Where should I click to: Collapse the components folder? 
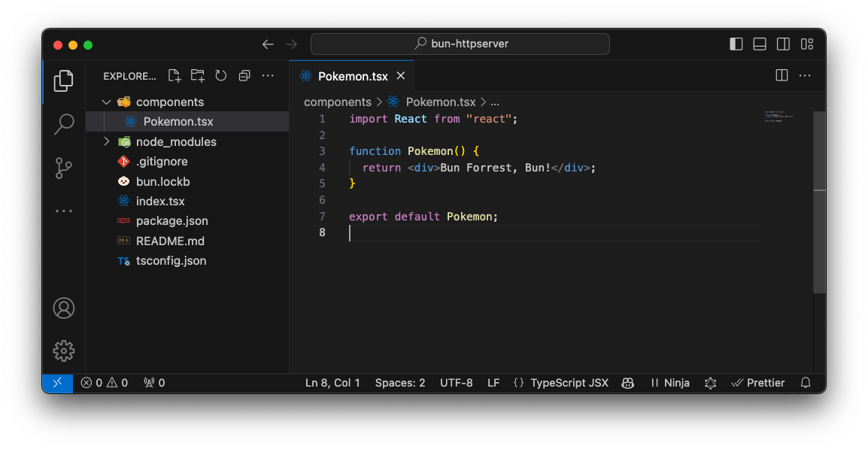187,102
